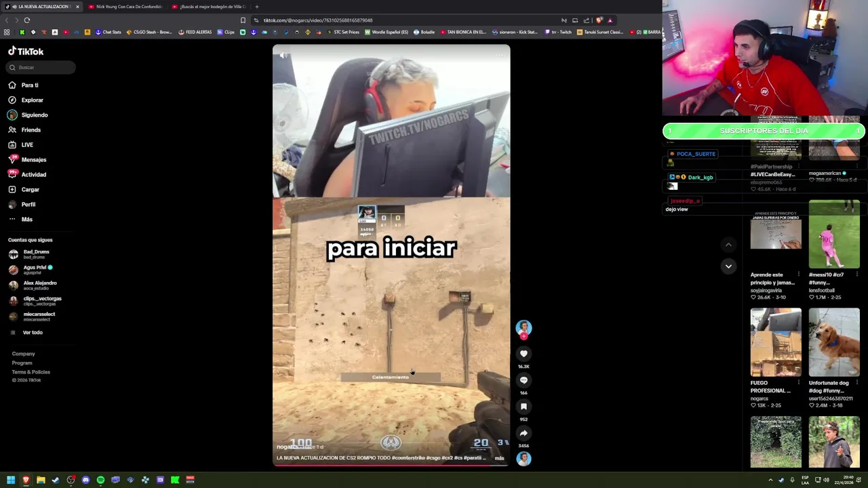Open followed account Alex Alejandro
The image size is (868, 488).
(x=33, y=285)
